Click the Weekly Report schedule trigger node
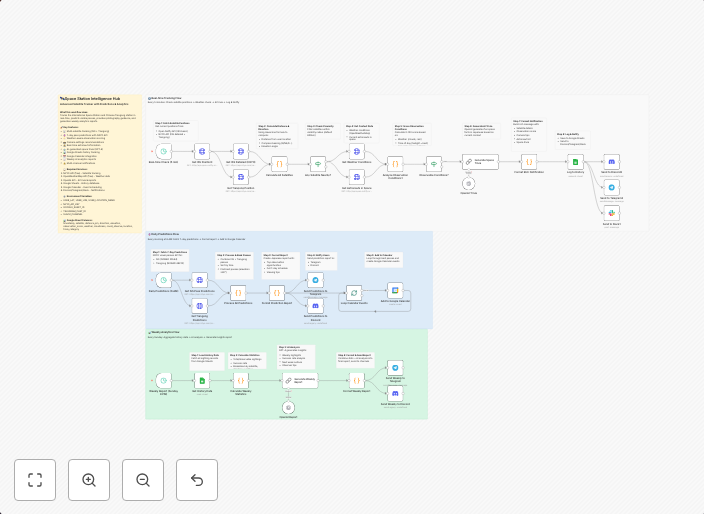 coord(163,381)
